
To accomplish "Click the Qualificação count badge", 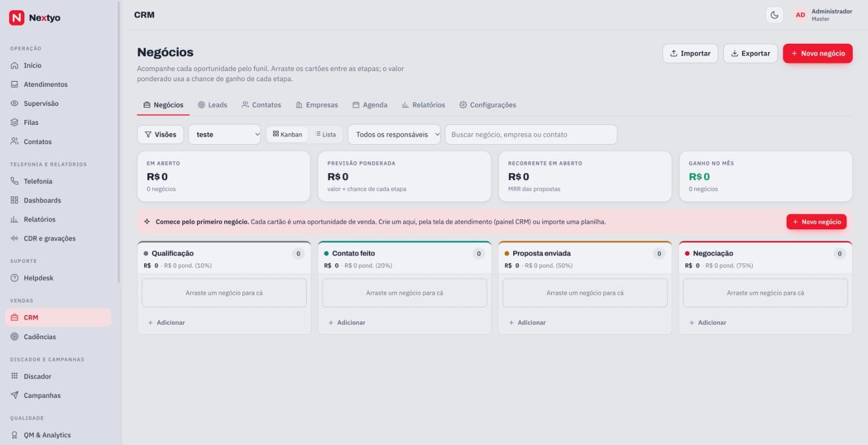I will 298,254.
